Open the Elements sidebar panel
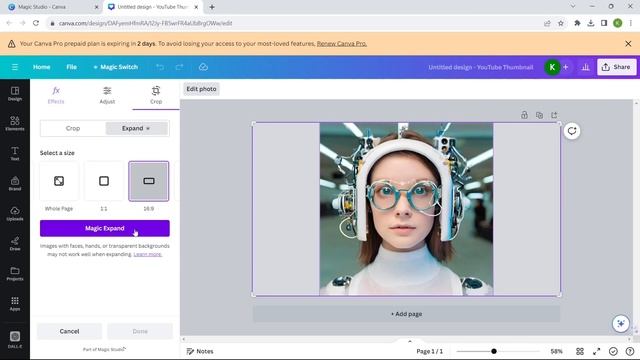The width and height of the screenshot is (640, 360). coord(15,123)
